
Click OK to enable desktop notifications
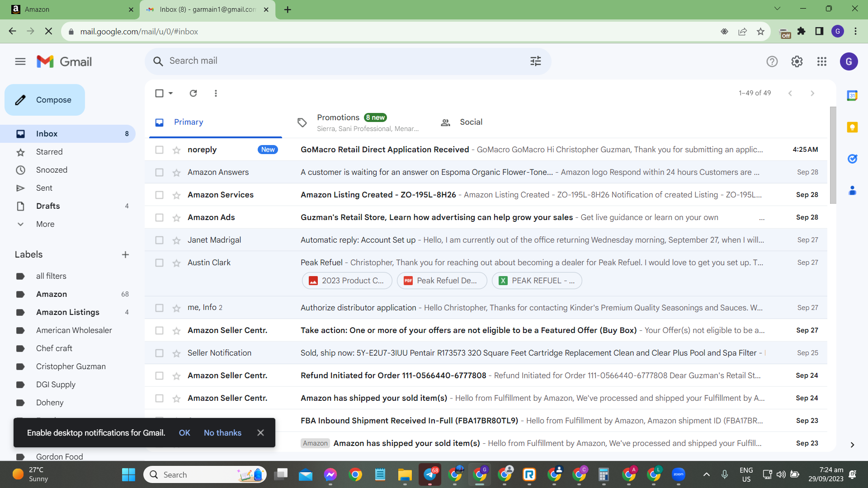(x=184, y=433)
